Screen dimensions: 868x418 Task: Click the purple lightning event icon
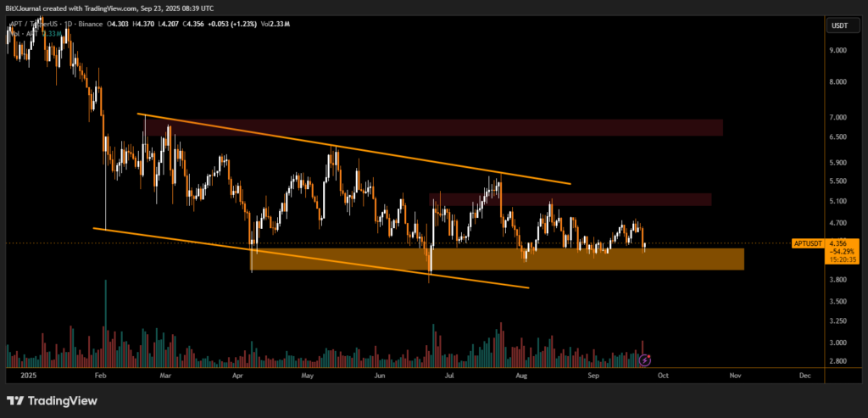click(x=644, y=360)
